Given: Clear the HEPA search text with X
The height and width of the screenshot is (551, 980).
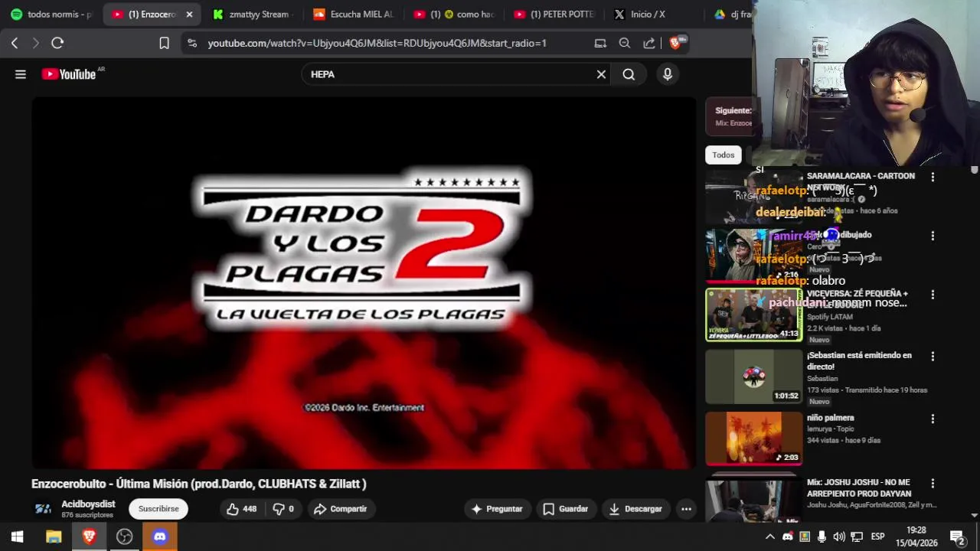Looking at the screenshot, I should (601, 74).
